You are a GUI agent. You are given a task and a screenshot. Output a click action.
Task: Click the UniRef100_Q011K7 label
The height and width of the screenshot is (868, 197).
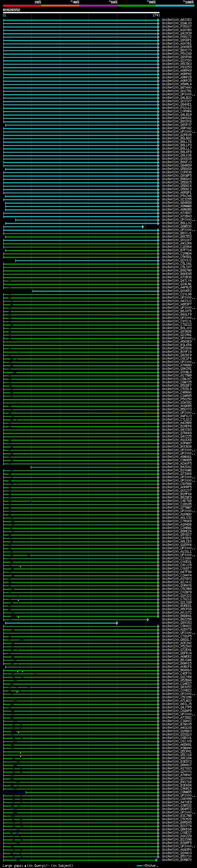point(176,240)
